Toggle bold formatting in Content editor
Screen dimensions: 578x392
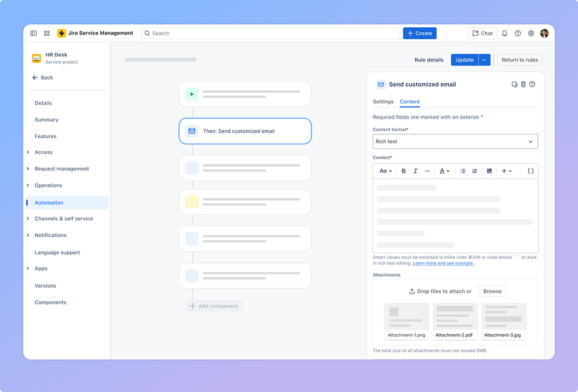tap(404, 171)
